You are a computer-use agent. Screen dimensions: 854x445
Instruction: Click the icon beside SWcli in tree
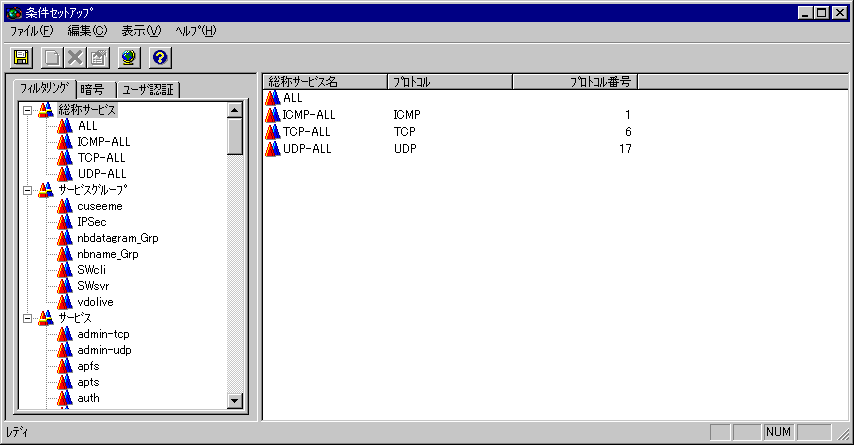[x=65, y=270]
